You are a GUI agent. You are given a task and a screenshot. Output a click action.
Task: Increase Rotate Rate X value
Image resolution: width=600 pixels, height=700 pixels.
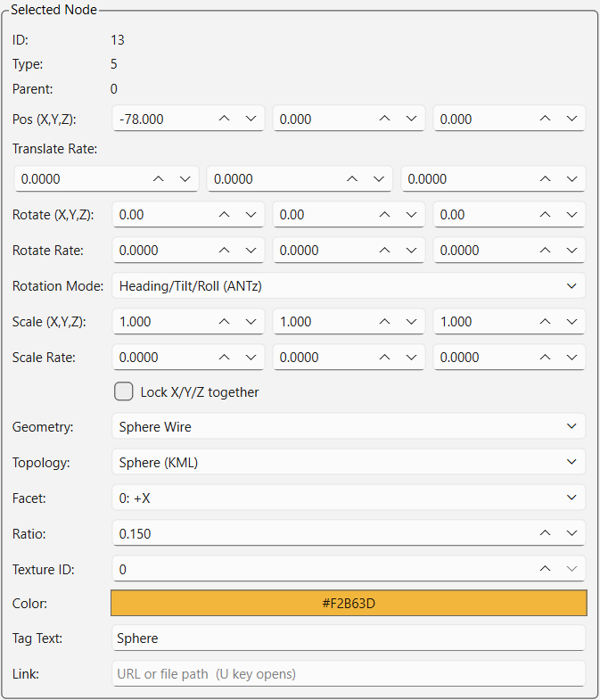224,251
